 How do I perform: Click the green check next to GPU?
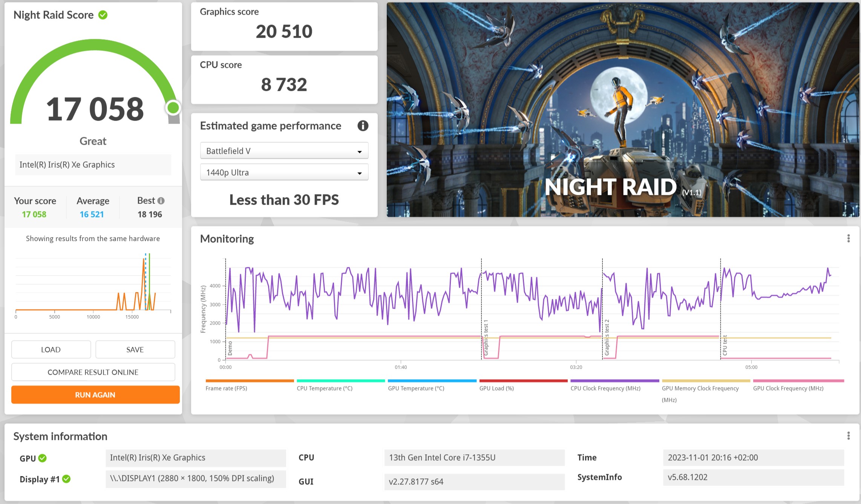(x=43, y=458)
